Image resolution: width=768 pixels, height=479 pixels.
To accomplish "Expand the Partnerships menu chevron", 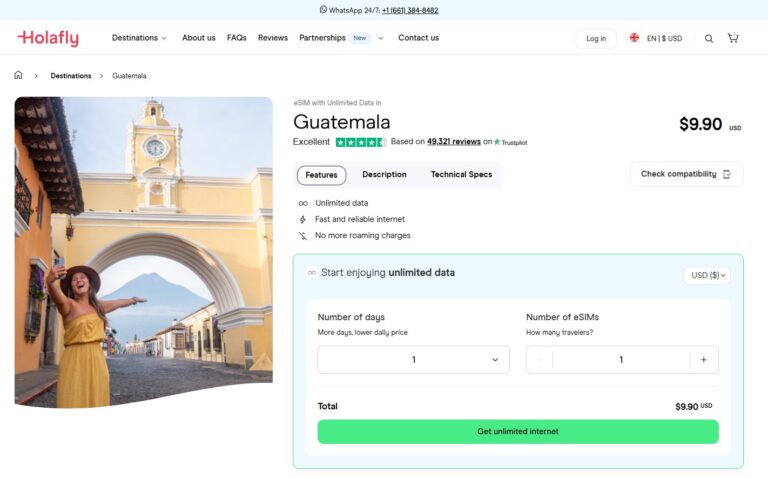I will pos(381,38).
